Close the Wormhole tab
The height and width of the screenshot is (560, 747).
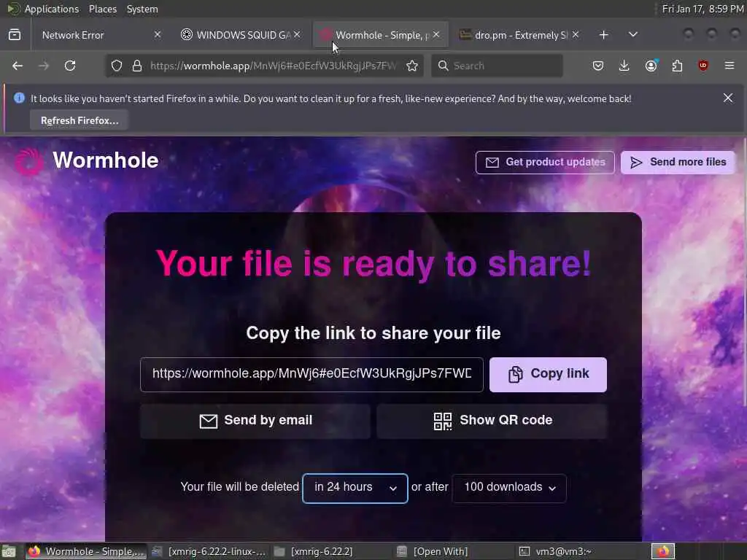[x=436, y=35]
